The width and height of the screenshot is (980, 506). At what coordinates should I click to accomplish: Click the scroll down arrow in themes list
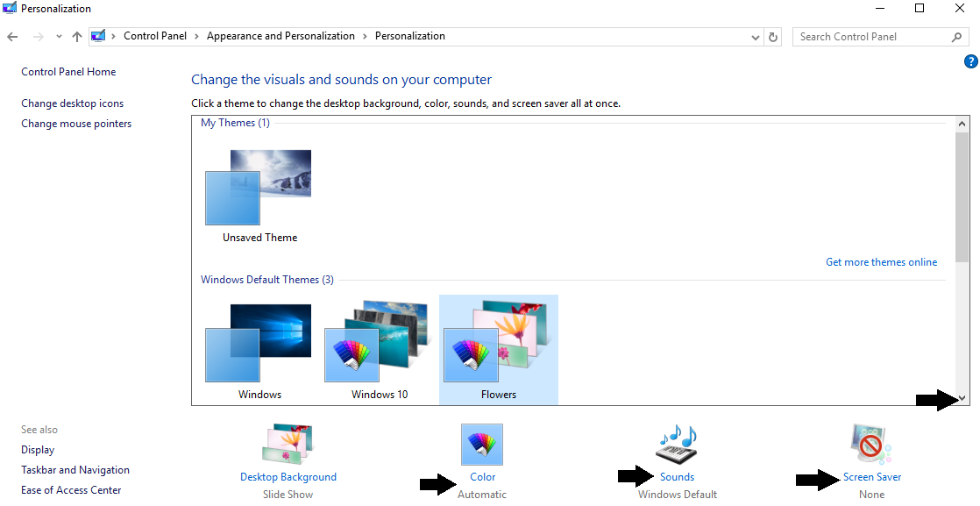[962, 398]
